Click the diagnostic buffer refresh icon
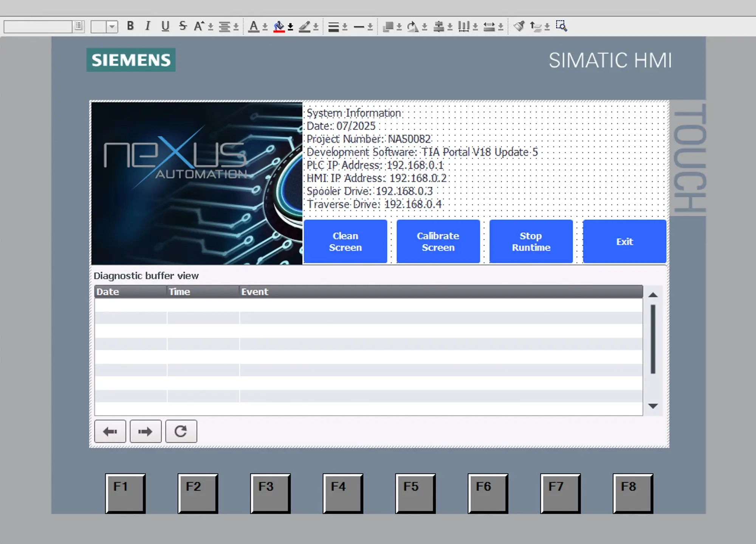 point(181,431)
